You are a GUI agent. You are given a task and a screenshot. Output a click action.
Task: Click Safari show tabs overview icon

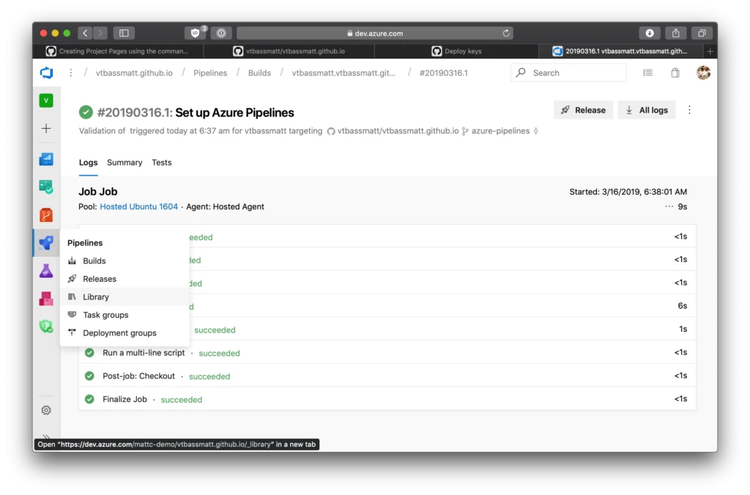click(x=702, y=33)
